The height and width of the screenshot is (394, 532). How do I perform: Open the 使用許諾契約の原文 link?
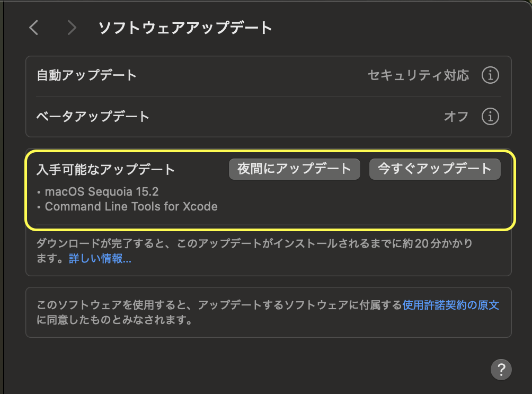click(450, 305)
